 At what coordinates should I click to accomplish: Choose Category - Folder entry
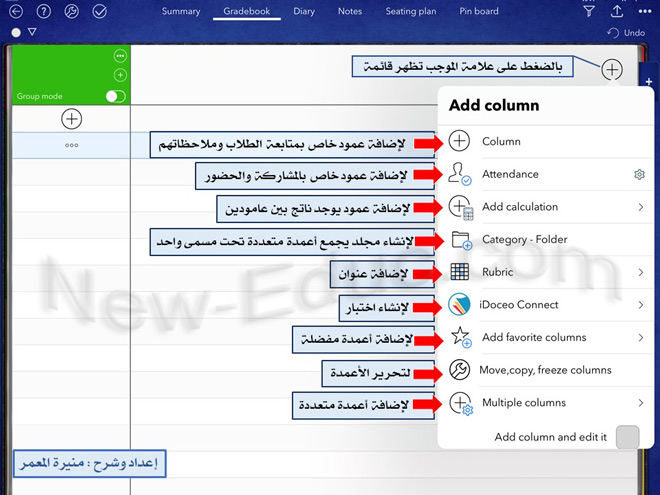[546, 240]
